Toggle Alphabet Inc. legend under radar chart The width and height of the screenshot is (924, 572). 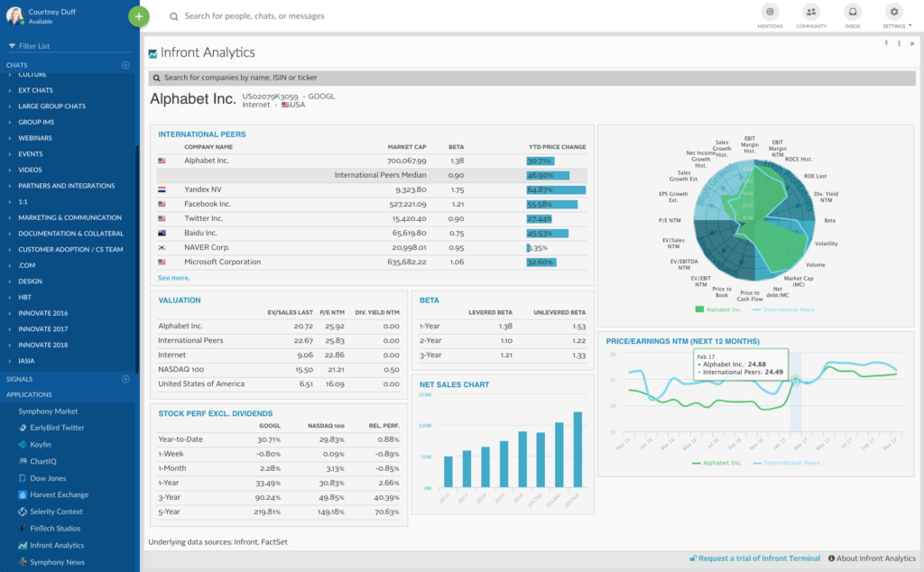[718, 309]
